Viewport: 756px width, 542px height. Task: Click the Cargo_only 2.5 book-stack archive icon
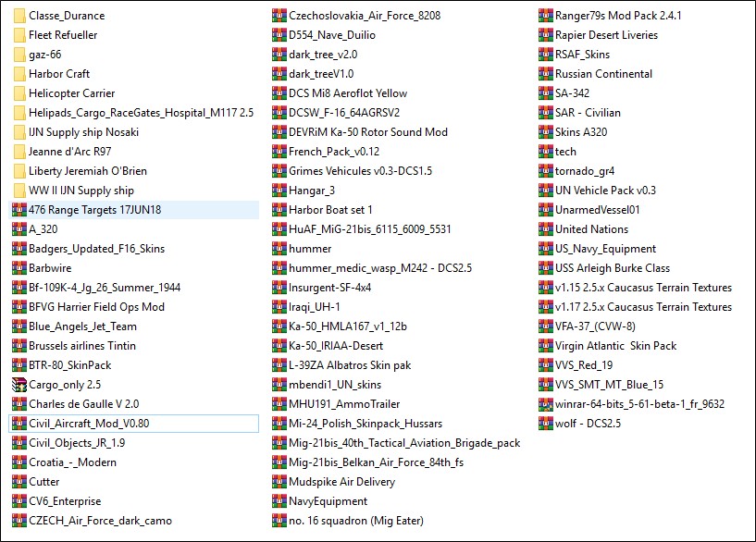pos(19,385)
